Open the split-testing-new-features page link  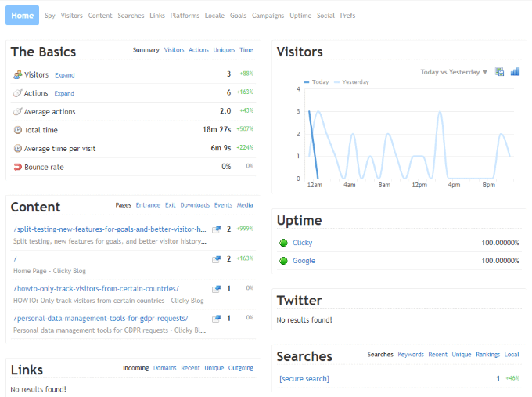point(110,229)
